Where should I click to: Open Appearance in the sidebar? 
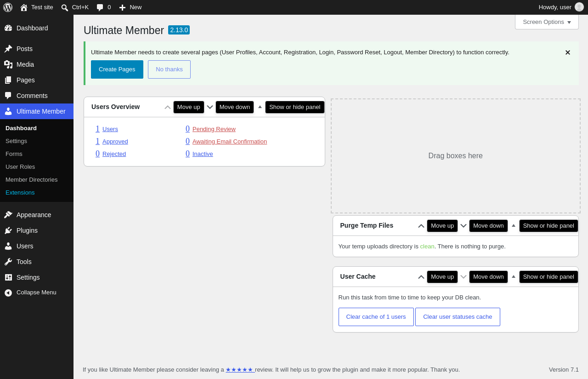[37, 215]
